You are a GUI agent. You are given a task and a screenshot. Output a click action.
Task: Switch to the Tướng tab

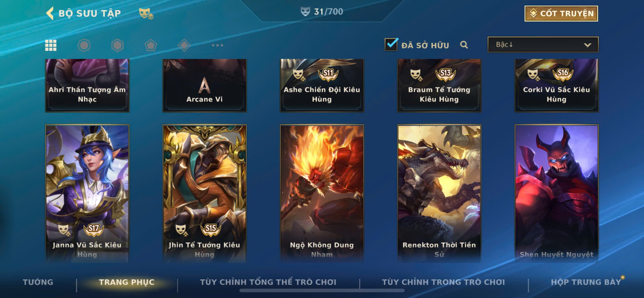[38, 282]
